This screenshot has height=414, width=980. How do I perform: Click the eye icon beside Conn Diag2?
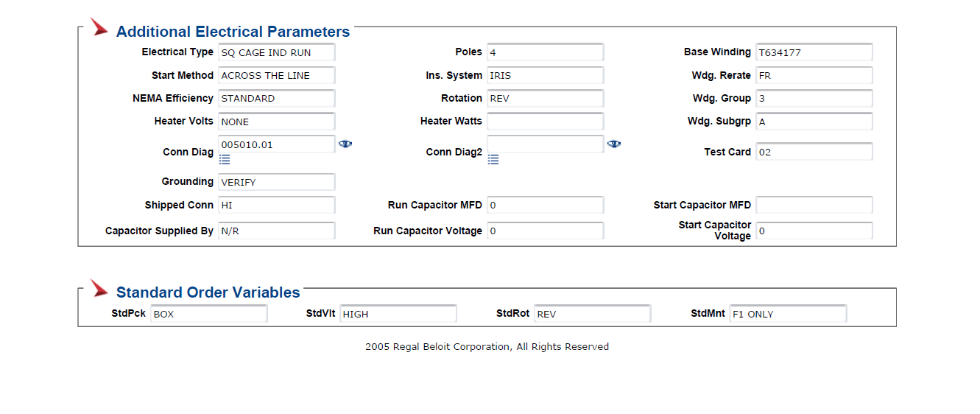pos(614,144)
